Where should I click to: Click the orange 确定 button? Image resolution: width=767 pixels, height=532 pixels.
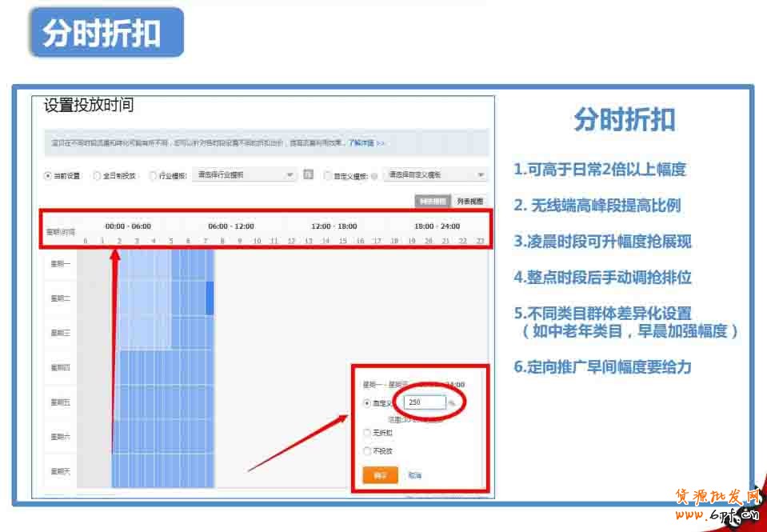(380, 475)
